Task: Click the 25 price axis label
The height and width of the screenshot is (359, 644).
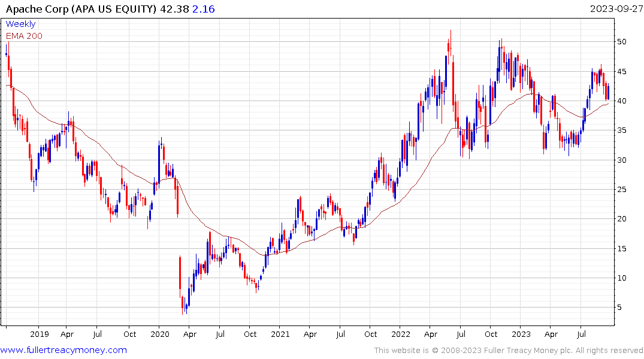Action: point(621,190)
